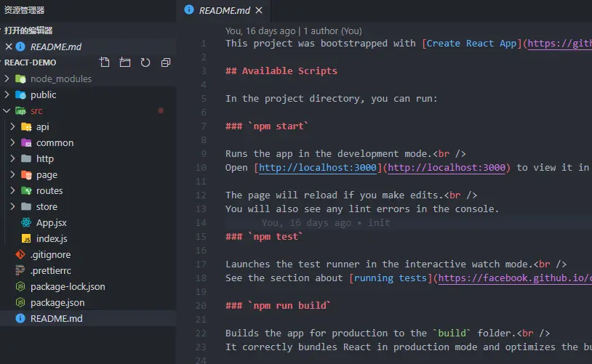Click info icon beside README.md in file tree
Image resolution: width=592 pixels, height=364 pixels.
20,318
